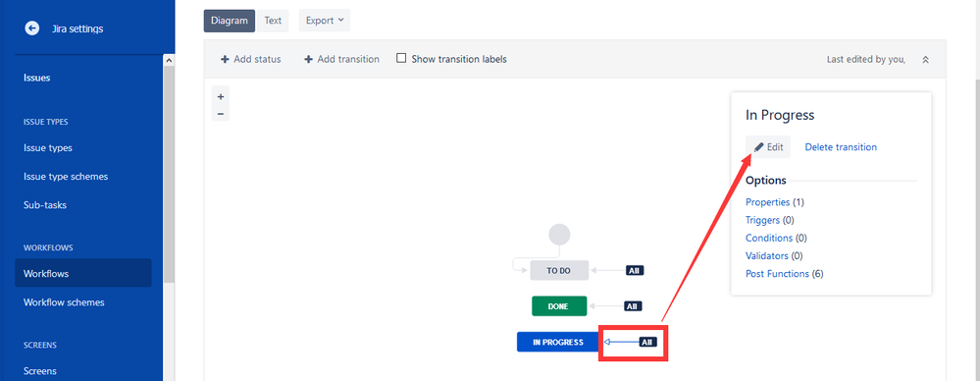This screenshot has height=381, width=980.
Task: Open transition Validators link
Action: [x=767, y=256]
